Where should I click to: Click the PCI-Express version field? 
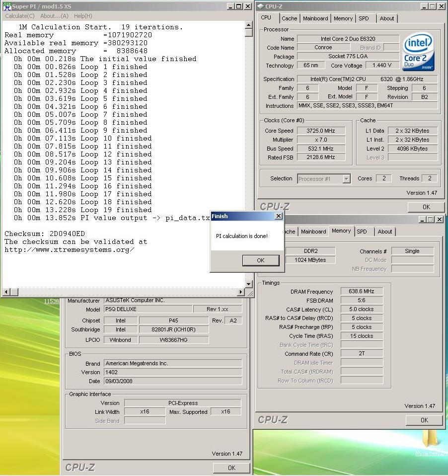click(183, 403)
